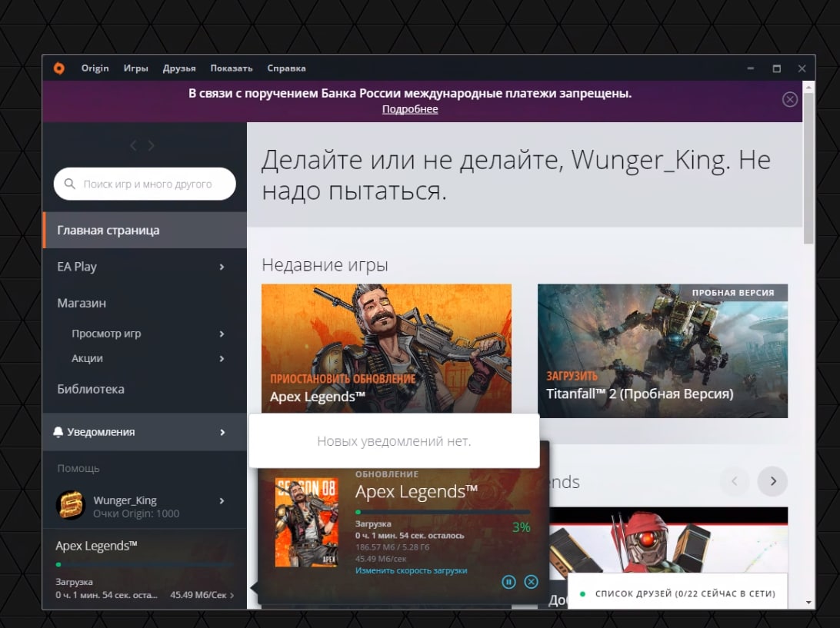
Task: Click the Wunger_King avatar picture
Action: coord(71,505)
